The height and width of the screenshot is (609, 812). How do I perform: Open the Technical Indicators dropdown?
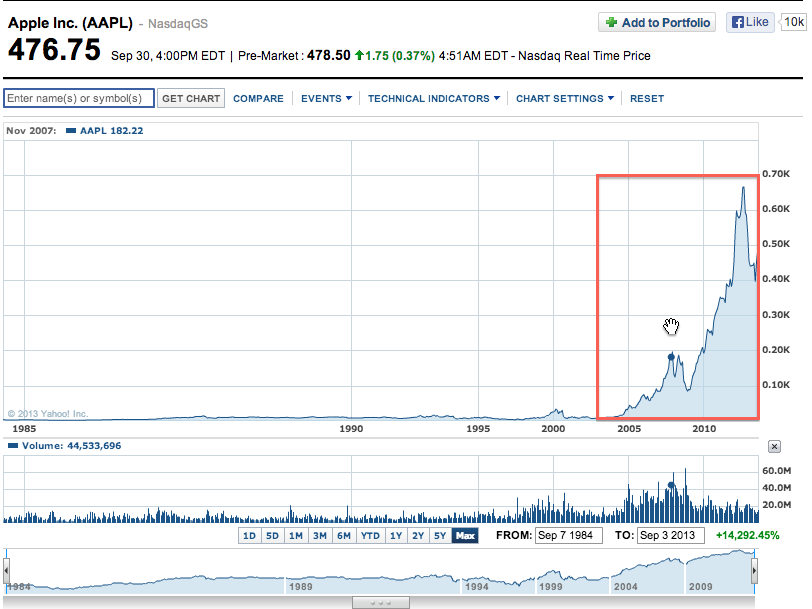(434, 98)
